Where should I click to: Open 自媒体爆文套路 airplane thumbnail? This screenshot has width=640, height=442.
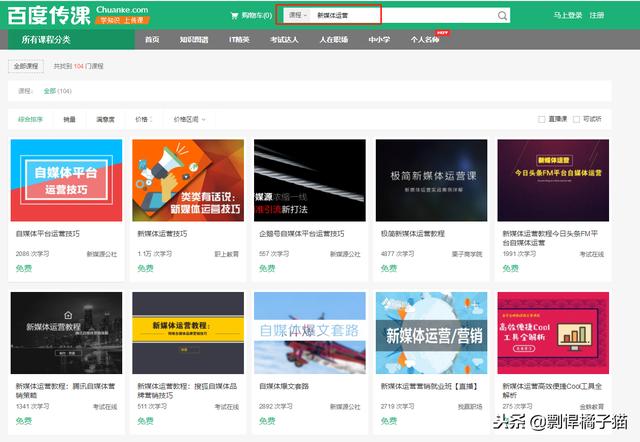click(310, 333)
